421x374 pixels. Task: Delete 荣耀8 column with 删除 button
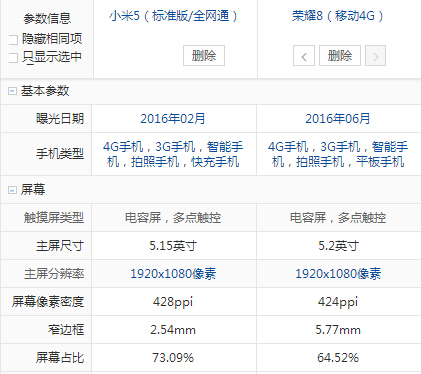[x=340, y=55]
